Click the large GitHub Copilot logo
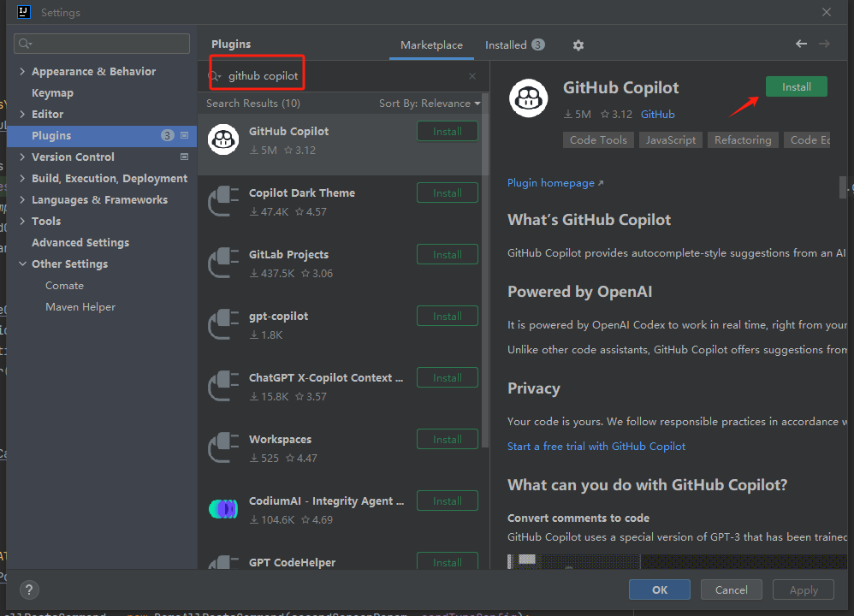This screenshot has width=854, height=616. tap(528, 98)
